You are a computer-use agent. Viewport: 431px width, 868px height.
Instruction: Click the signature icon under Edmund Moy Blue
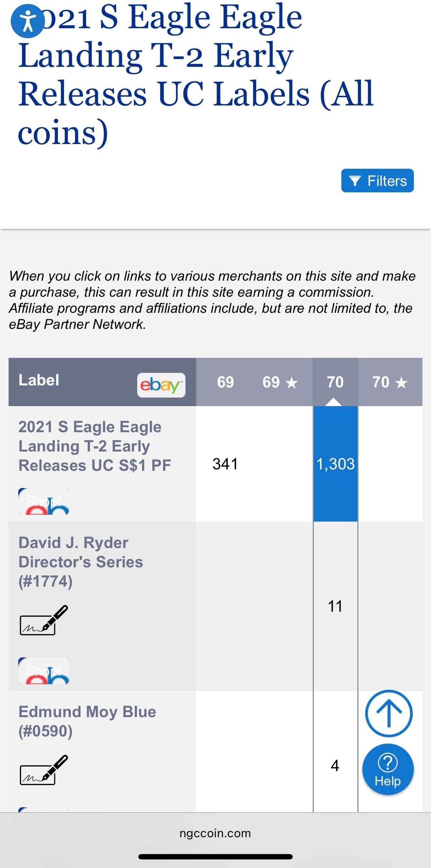coord(44,770)
